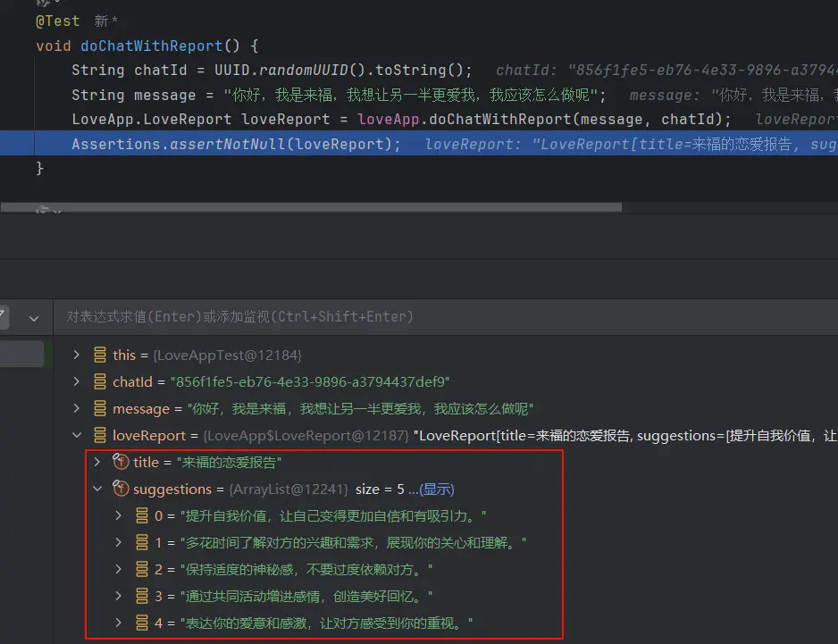Click the message value in variables panel
This screenshot has width=838, height=644.
coord(360,409)
